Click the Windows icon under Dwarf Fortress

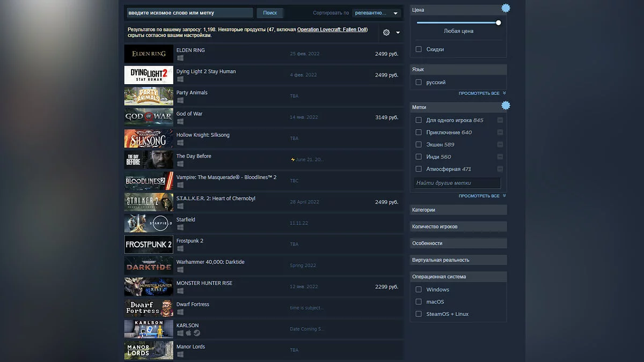[180, 312]
